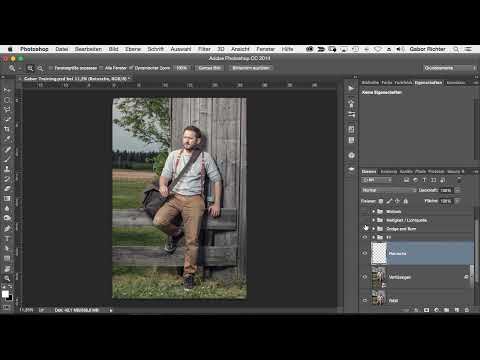The height and width of the screenshot is (360, 480).
Task: Select the Eraser tool
Action: 7,189
